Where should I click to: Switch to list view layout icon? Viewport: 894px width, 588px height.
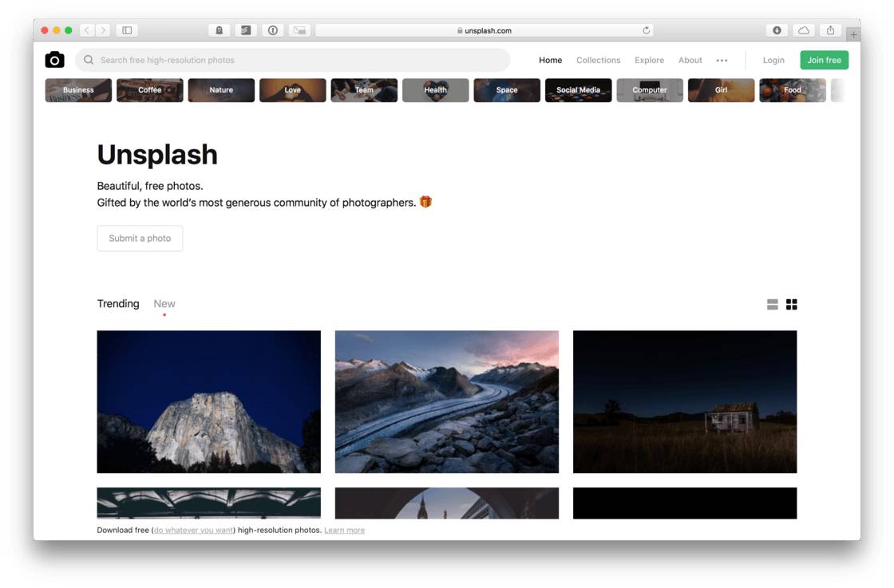coord(772,304)
